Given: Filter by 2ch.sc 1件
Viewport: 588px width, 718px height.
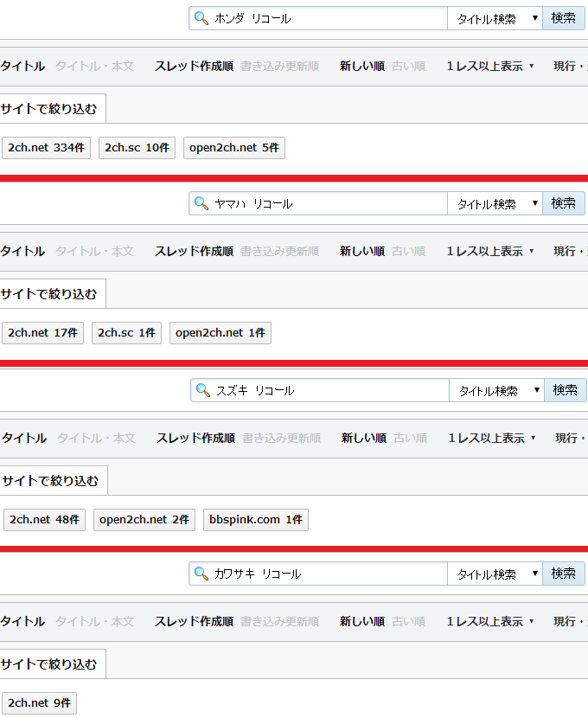Looking at the screenshot, I should tap(127, 333).
